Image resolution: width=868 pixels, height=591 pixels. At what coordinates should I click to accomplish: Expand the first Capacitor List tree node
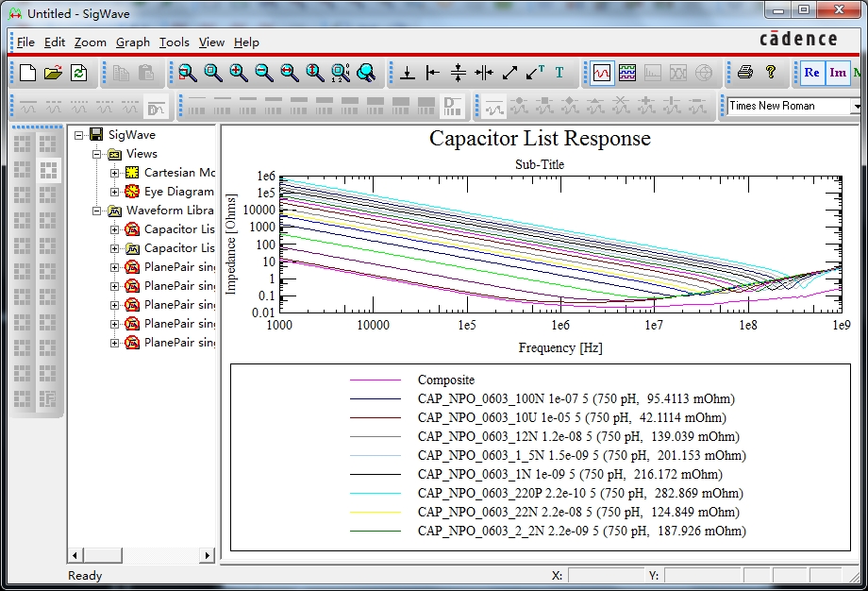(114, 229)
